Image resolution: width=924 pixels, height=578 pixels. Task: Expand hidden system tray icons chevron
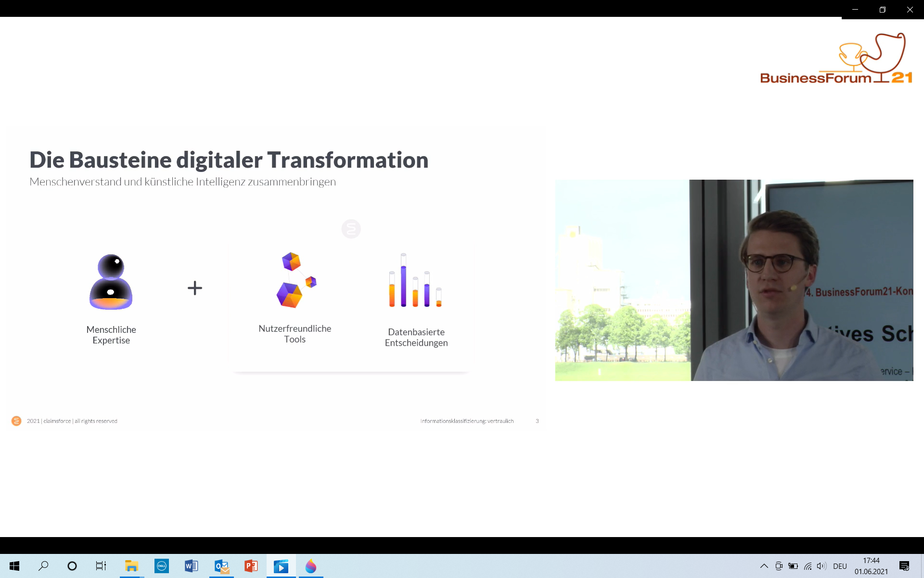(764, 566)
